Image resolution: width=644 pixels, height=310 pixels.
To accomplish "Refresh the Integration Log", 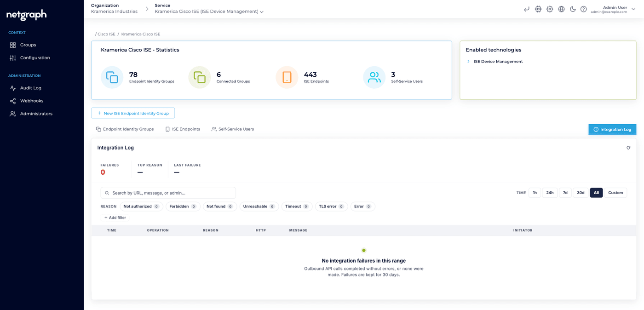I will [x=628, y=148].
